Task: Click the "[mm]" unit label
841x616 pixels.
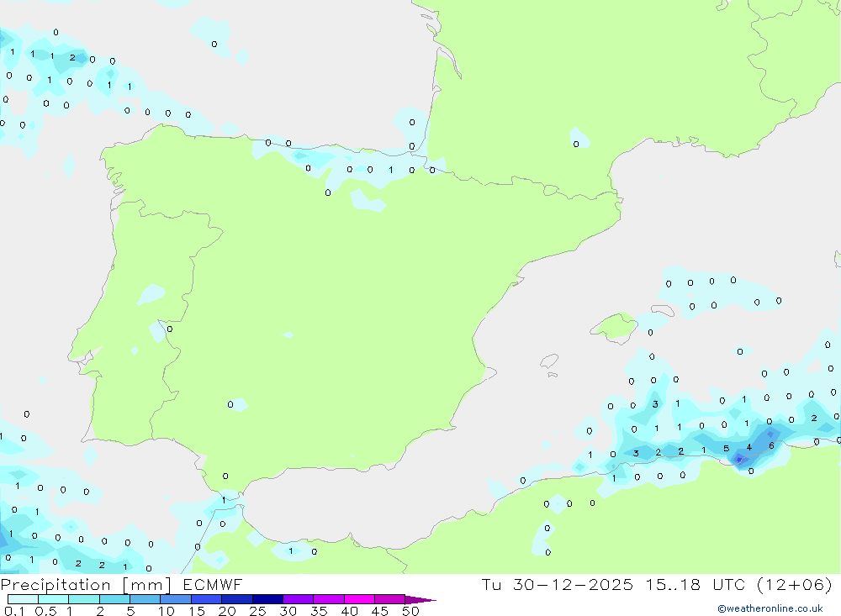Action: [147, 585]
